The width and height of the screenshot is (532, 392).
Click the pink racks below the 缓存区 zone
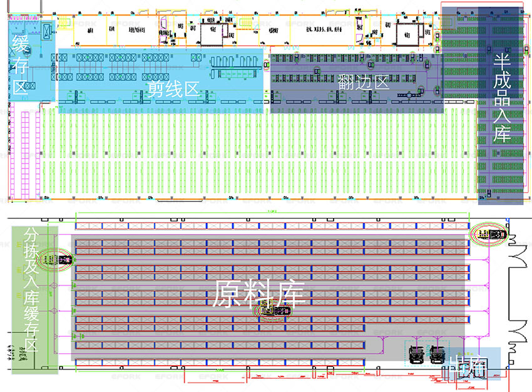pyautogui.click(x=24, y=150)
